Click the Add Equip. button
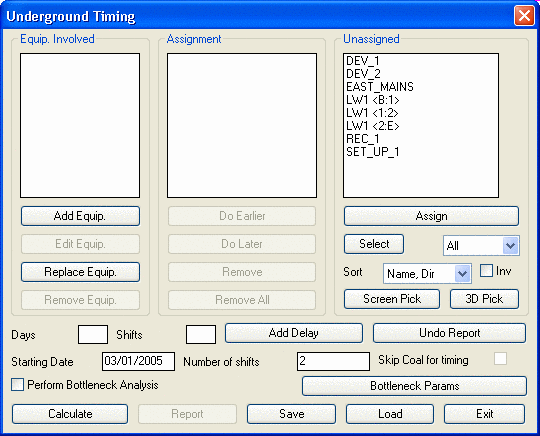 tap(80, 216)
